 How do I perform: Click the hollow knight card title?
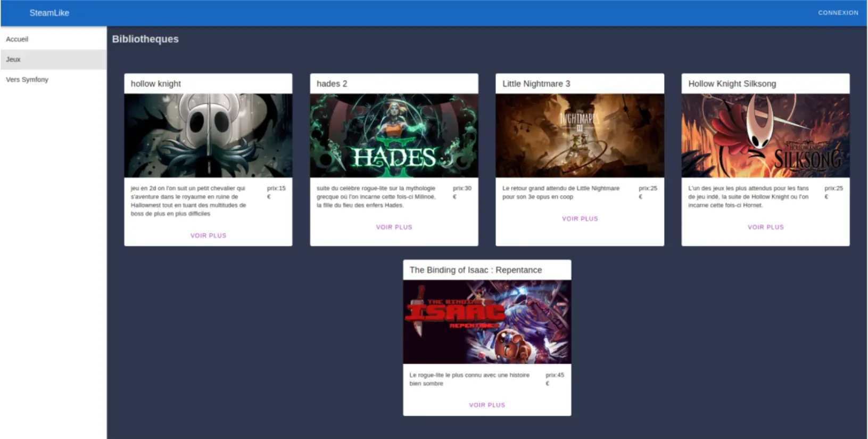click(156, 84)
